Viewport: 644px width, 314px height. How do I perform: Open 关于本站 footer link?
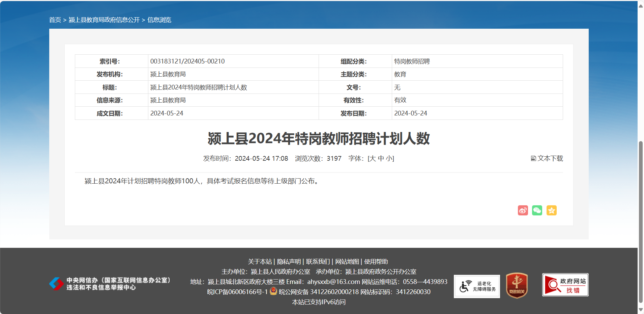pos(260,262)
